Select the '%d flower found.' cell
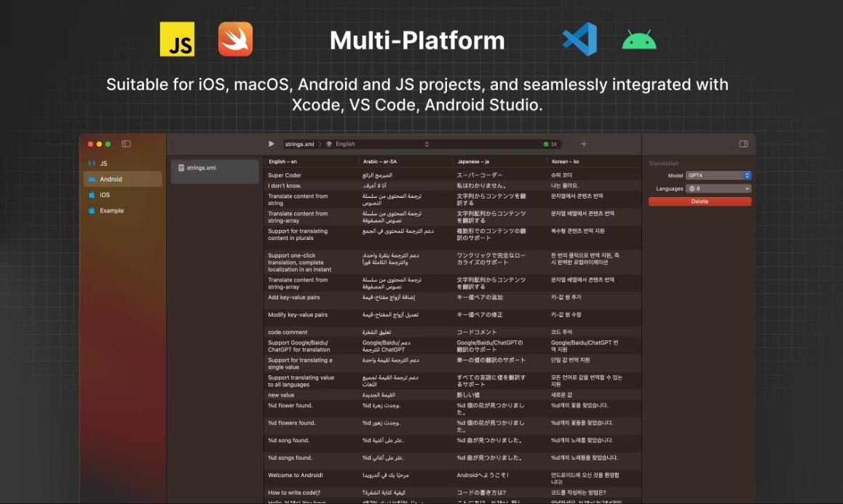843x504 pixels. click(290, 406)
